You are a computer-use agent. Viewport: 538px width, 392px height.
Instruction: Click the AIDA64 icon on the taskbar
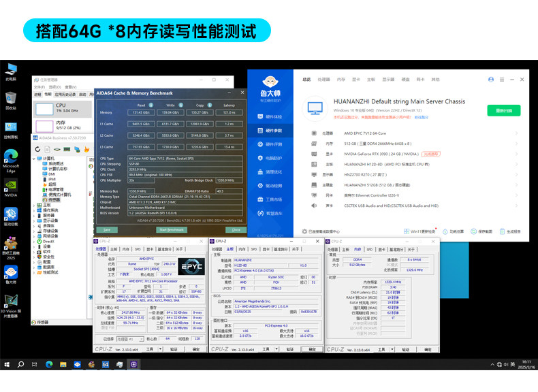click(106, 364)
